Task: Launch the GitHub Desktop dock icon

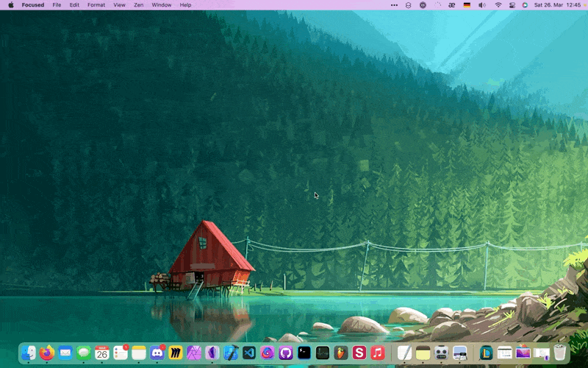Action: coord(286,353)
